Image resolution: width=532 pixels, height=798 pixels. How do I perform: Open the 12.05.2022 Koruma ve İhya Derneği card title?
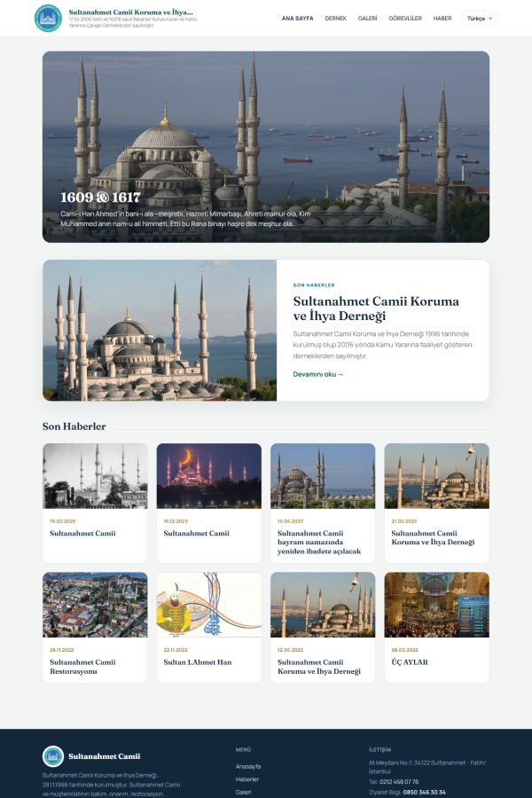point(318,667)
